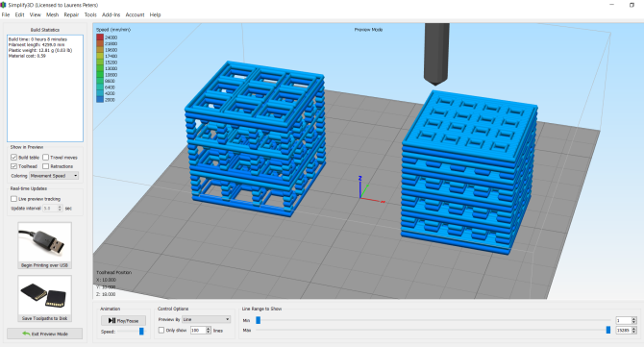Increment the Max line value spinner

(x=633, y=329)
